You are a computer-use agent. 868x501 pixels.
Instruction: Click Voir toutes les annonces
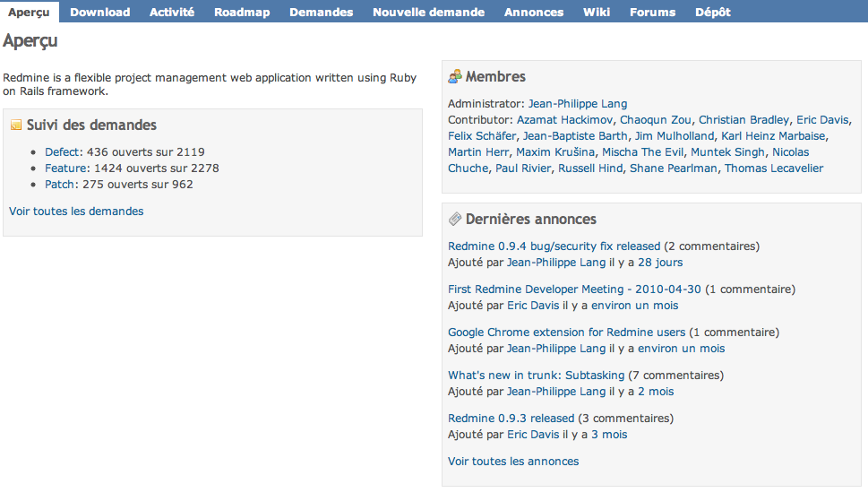click(x=513, y=462)
